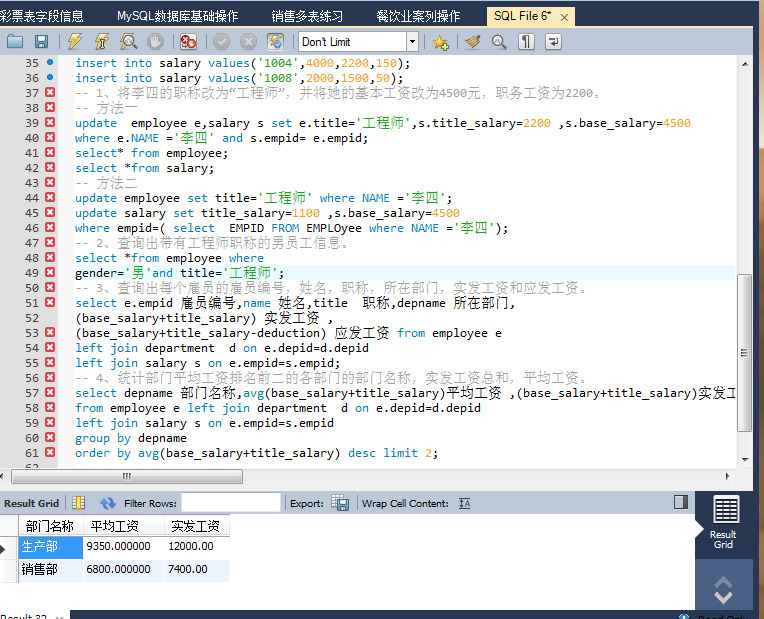
Task: Execute the SQL script with the lightning bolt icon
Action: (x=75, y=41)
